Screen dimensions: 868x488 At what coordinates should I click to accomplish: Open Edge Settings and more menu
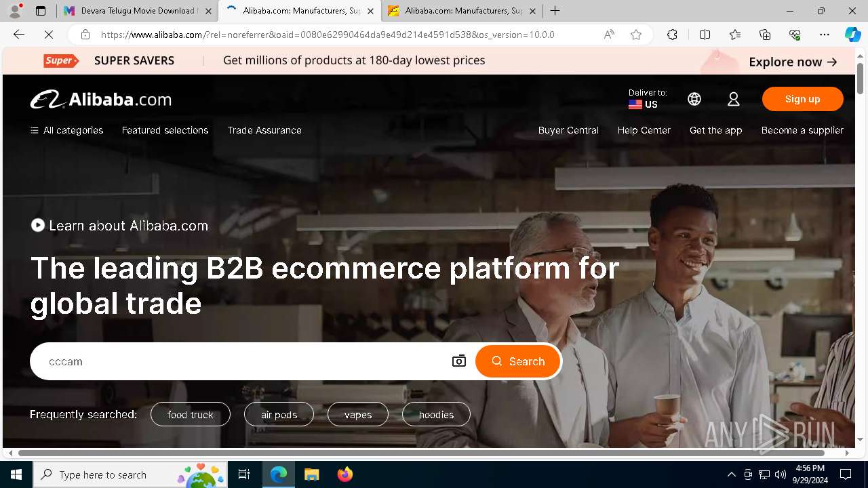(x=825, y=35)
